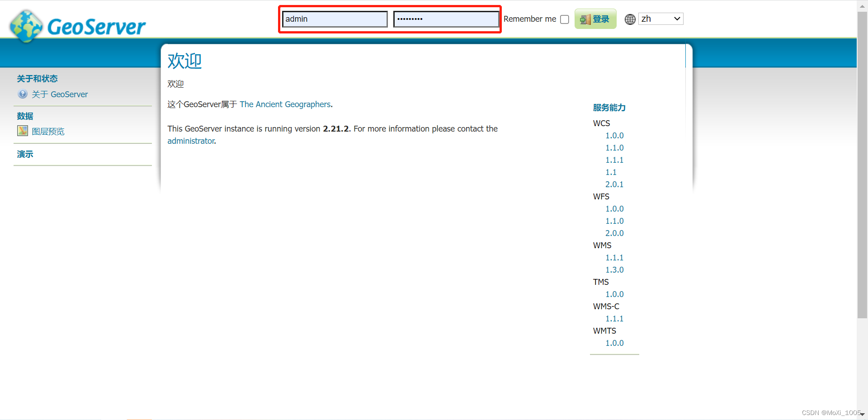Click the WMTS service label
This screenshot has width=868, height=420.
604,331
